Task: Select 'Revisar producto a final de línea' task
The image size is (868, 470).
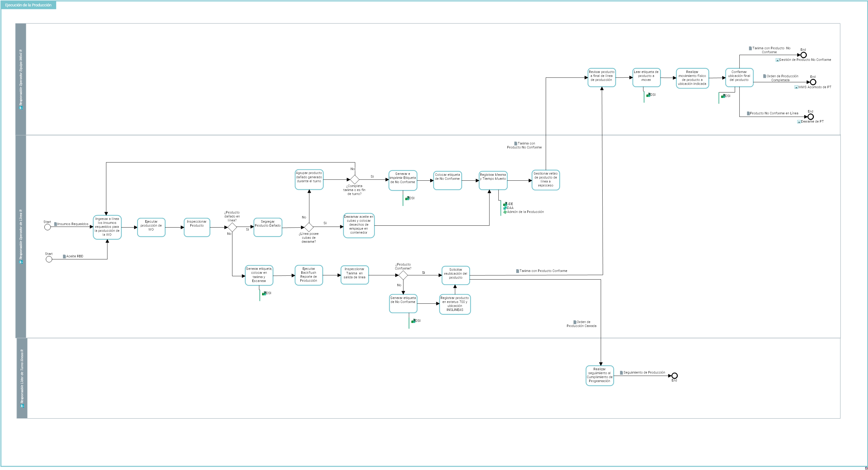Action: [x=601, y=78]
